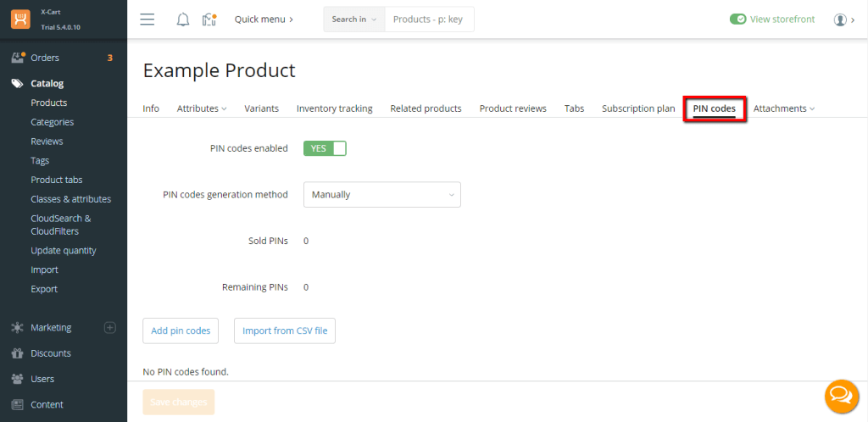
Task: Click the Content sidebar icon
Action: 18,404
